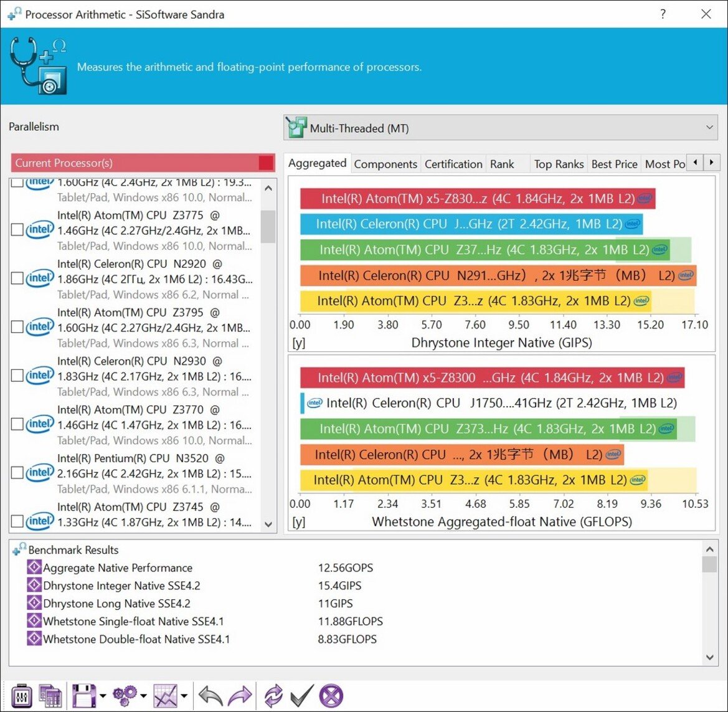Click the processor list scroll-down arrow
Viewport: 728px width, 712px height.
point(268,524)
